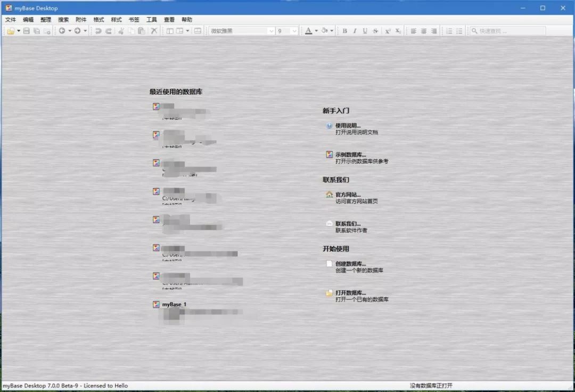
Task: Toggle subscript formatting
Action: [x=398, y=31]
